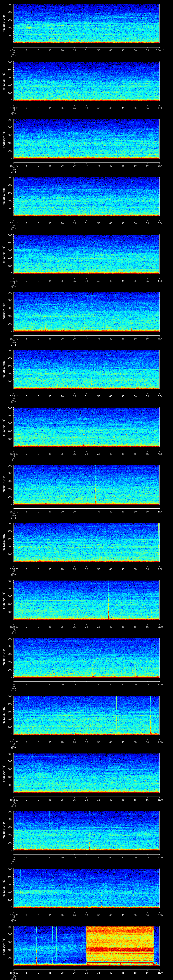The image size is (173, 980).
Task: Click the 5:09:00 start time label
Action: click(14, 627)
